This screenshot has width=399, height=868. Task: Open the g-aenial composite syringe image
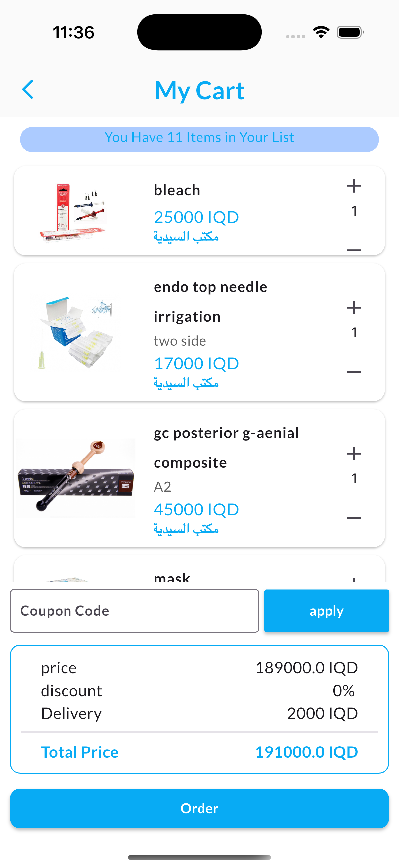click(76, 478)
